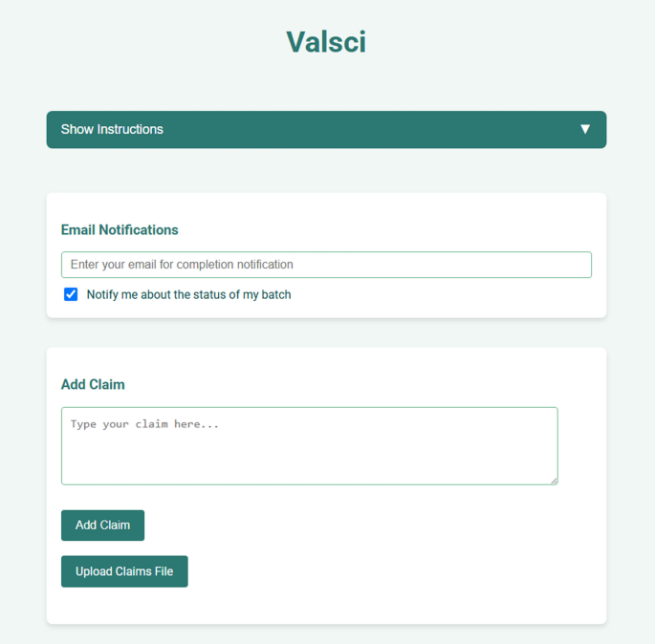Uncheck the batch status notification checkbox
655x644 pixels.
(71, 294)
